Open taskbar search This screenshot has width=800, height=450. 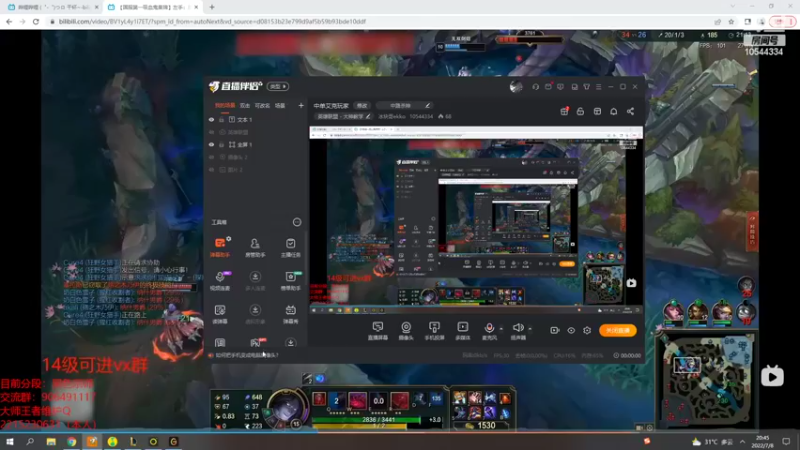pos(30,441)
